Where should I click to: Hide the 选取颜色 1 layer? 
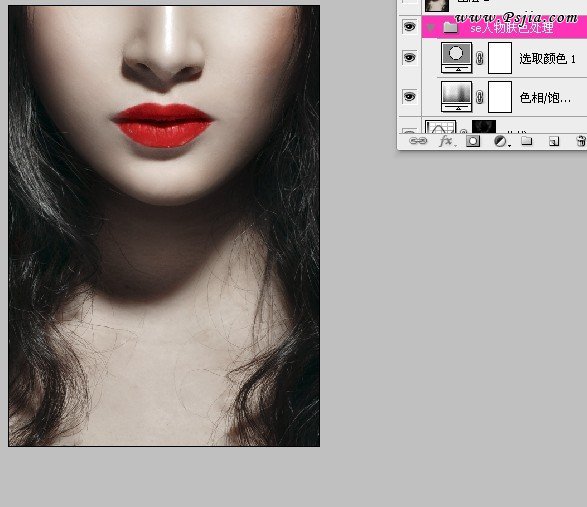click(x=409, y=58)
